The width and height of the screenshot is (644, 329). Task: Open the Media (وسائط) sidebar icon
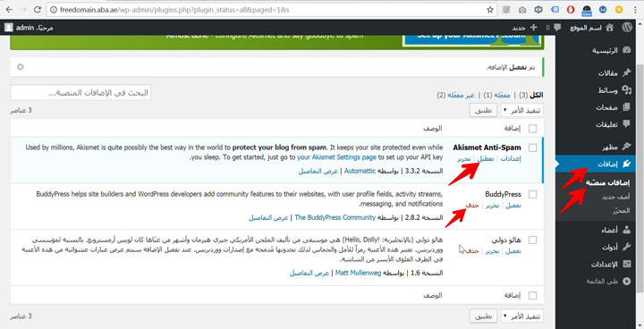point(626,90)
